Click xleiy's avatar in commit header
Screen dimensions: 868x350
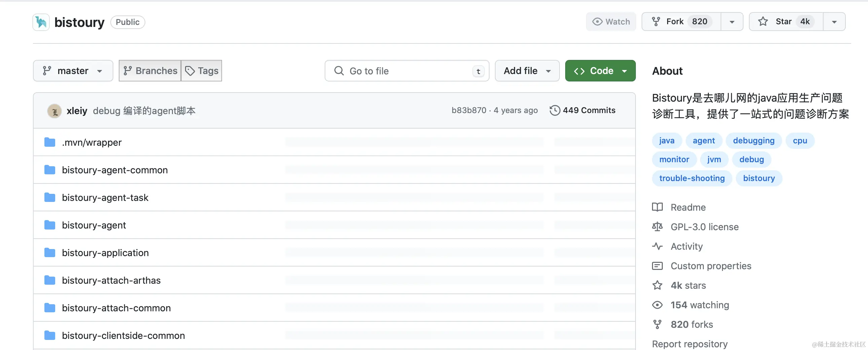(x=54, y=111)
